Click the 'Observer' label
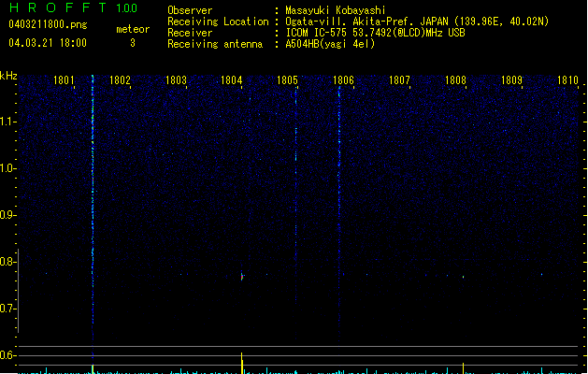The width and height of the screenshot is (588, 374). tap(190, 10)
